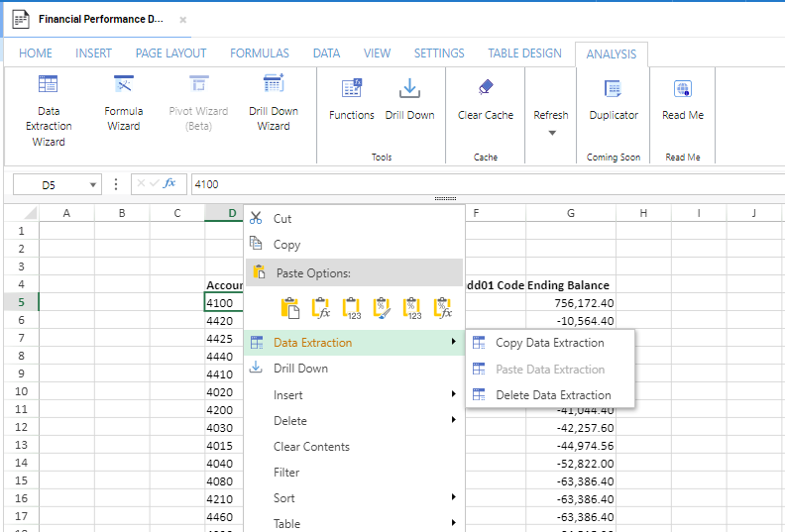The height and width of the screenshot is (532, 785).
Task: Close the Financial Performance document tab
Action: [182, 20]
